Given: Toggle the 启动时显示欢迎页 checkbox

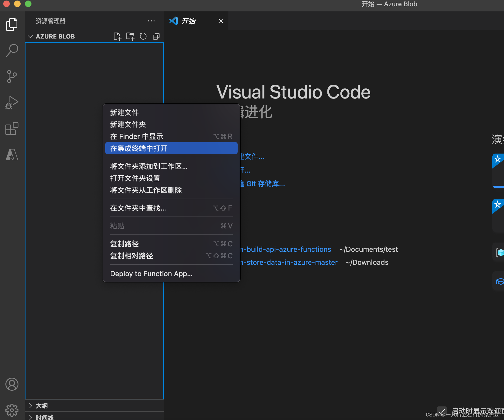Looking at the screenshot, I should click(442, 411).
